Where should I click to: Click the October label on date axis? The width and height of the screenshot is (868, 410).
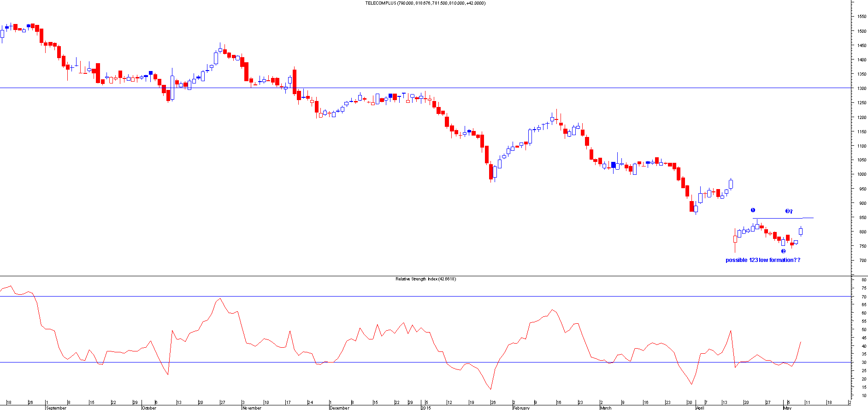(149, 408)
